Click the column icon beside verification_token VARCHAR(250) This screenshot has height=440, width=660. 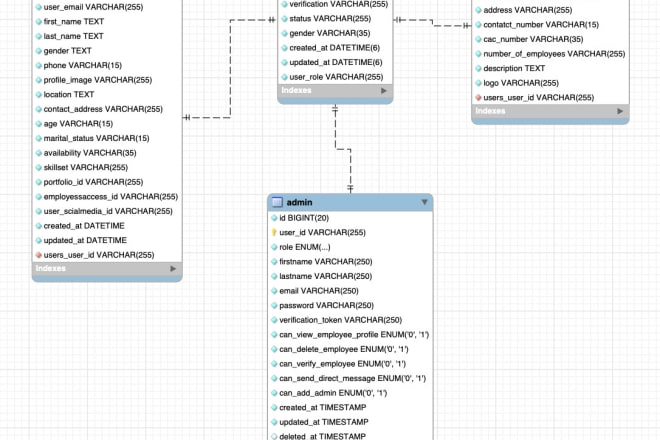tap(274, 320)
